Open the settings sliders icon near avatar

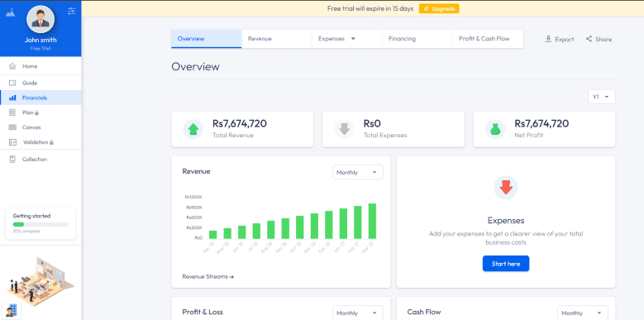tap(72, 11)
